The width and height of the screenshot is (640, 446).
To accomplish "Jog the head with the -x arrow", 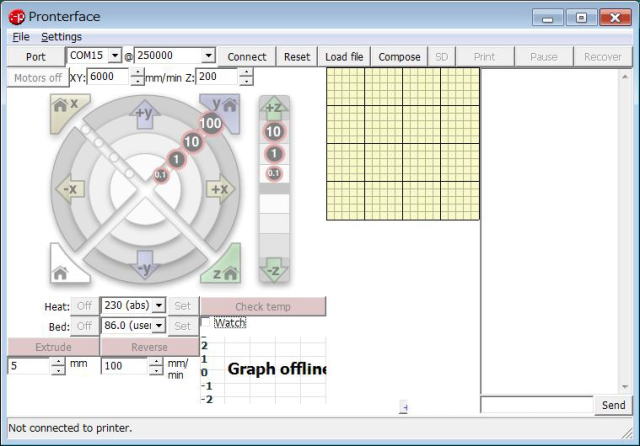I will (70, 189).
